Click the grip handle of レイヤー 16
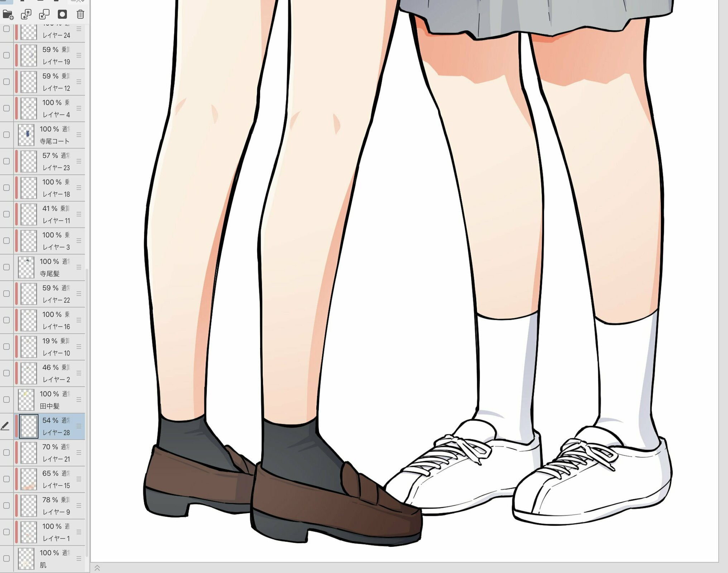This screenshot has height=573, width=728. point(79,320)
